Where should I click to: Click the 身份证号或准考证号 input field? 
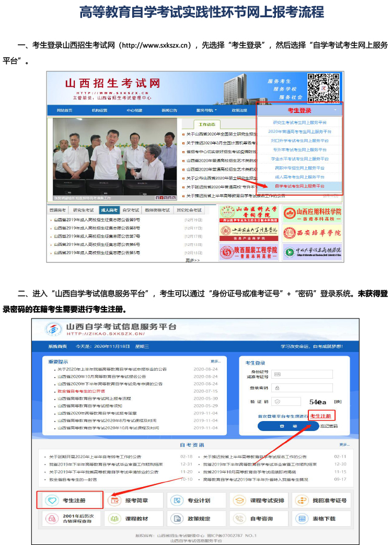(302, 374)
